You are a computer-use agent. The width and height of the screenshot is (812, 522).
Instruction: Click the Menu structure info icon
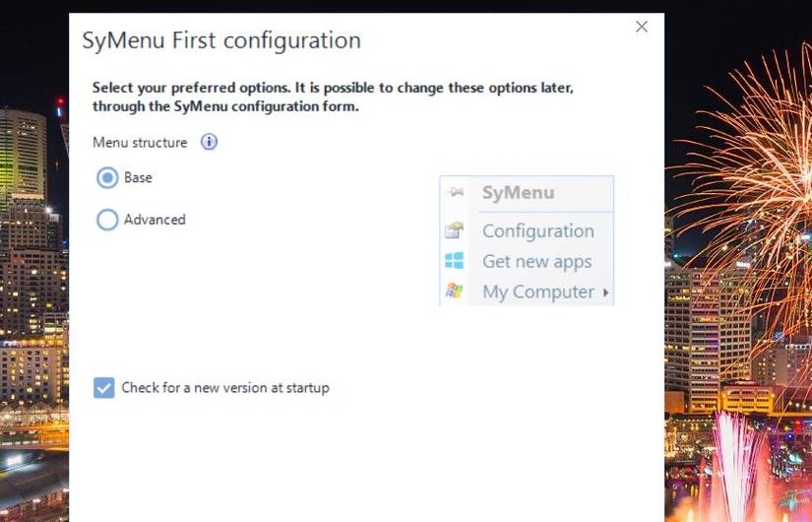point(209,142)
